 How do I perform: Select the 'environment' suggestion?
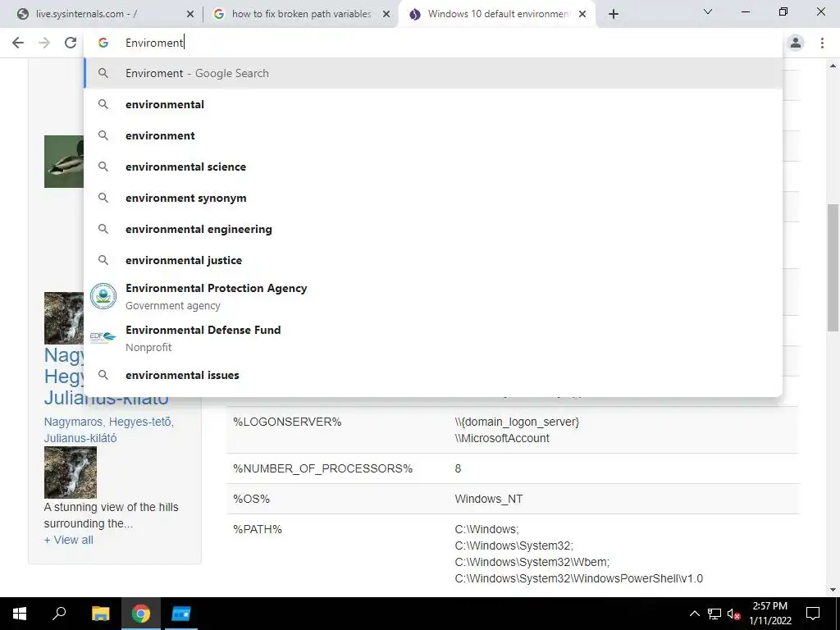click(433, 135)
